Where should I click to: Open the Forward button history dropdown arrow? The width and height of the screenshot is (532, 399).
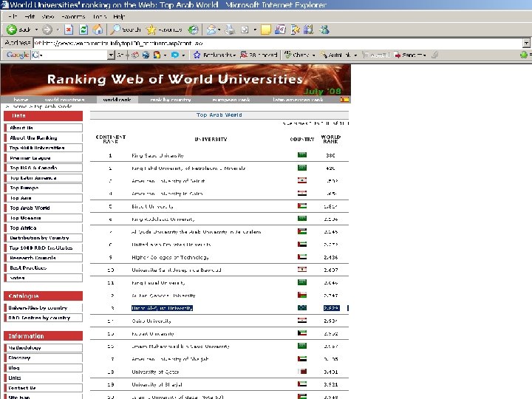tap(58, 30)
